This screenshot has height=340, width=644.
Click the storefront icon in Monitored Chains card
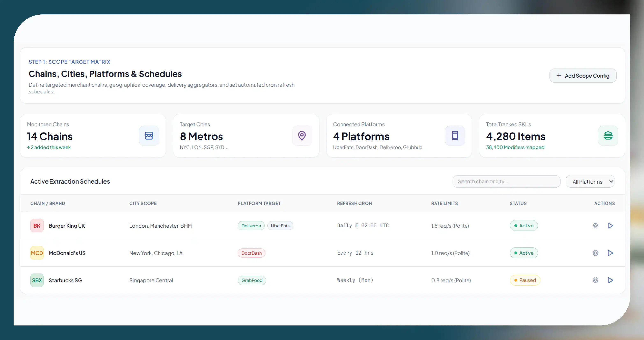point(149,136)
